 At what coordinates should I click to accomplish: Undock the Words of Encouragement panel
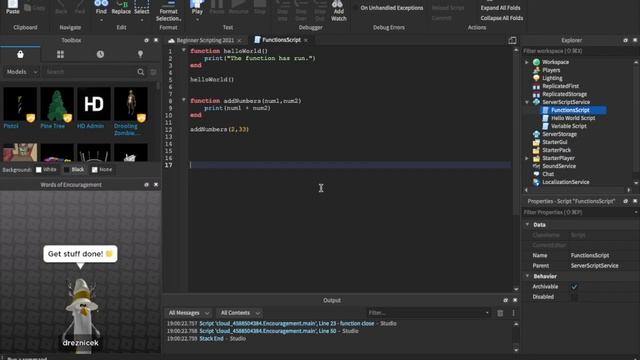coord(147,185)
